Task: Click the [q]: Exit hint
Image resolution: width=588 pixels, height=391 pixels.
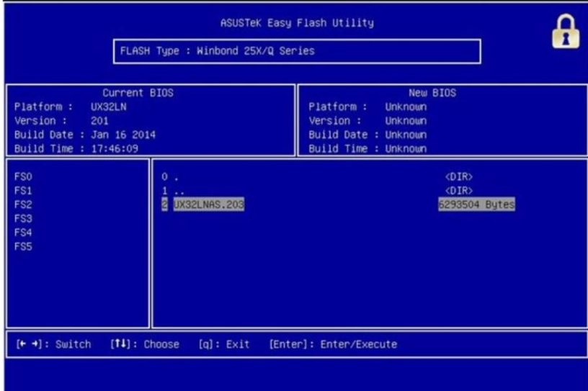Action: (224, 344)
